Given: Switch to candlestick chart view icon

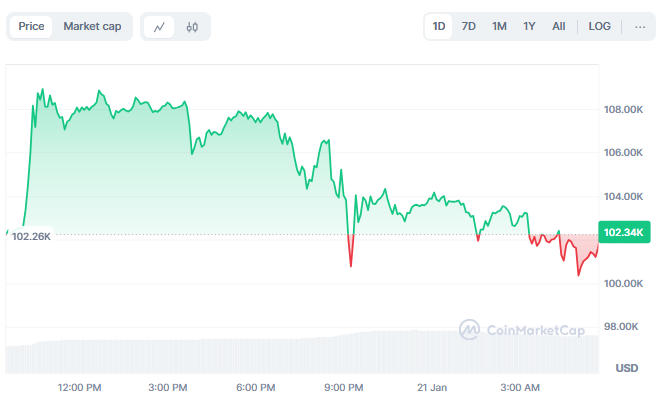Looking at the screenshot, I should tap(192, 27).
